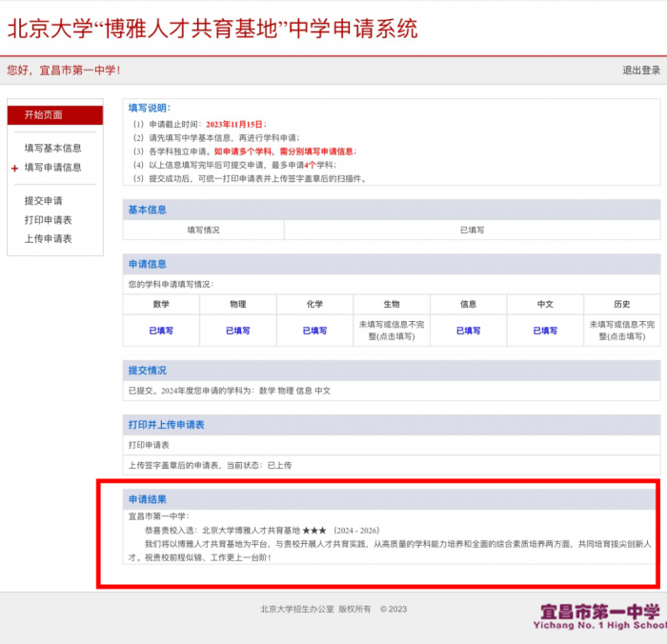The image size is (667, 644).
Task: Click 未填写或信息不完整 under 生物
Action: (392, 331)
